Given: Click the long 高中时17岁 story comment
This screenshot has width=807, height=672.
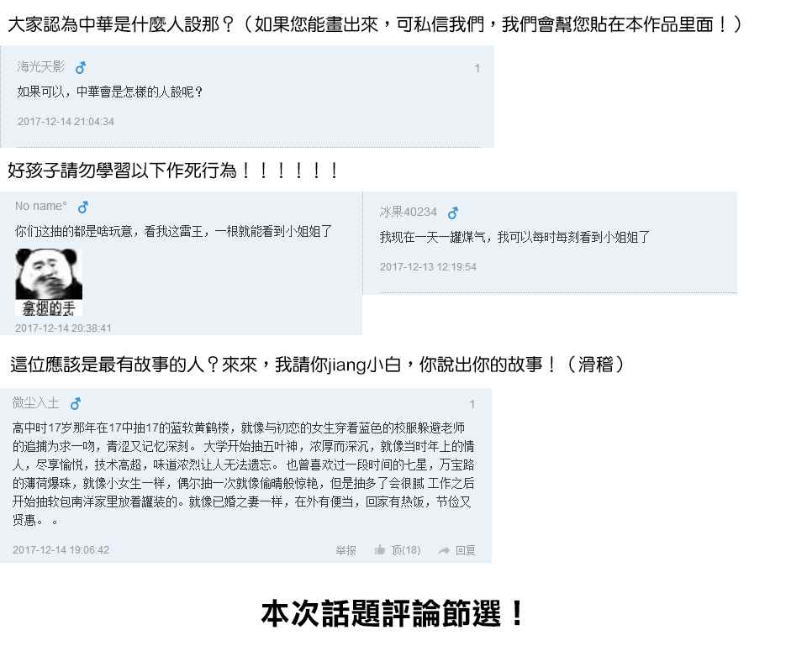Looking at the screenshot, I should tap(244, 474).
